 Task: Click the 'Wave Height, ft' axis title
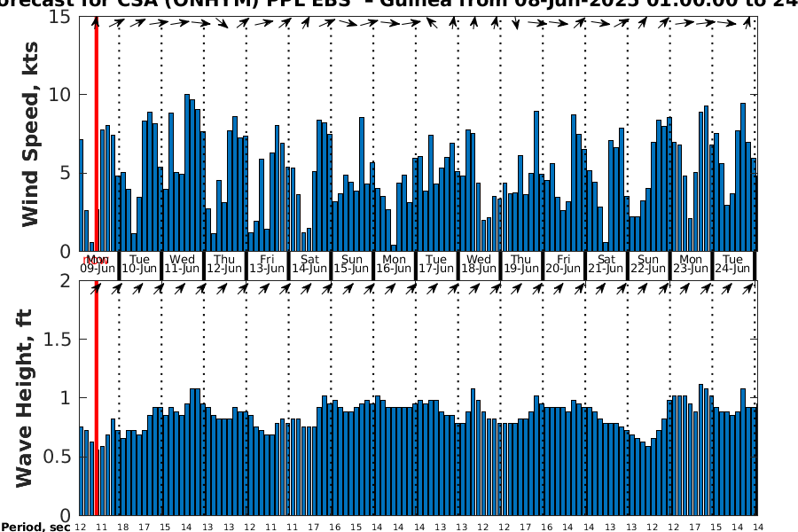click(x=25, y=398)
